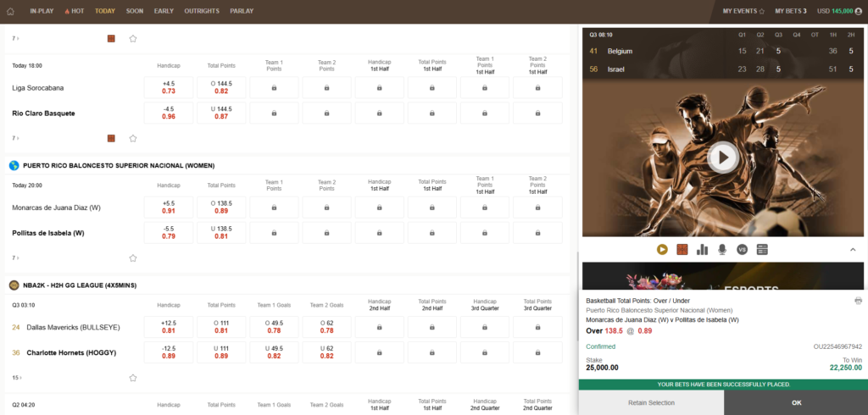The height and width of the screenshot is (415, 868).
Task: Toggle favorite star for Dallas Mavericks match
Action: [x=133, y=378]
